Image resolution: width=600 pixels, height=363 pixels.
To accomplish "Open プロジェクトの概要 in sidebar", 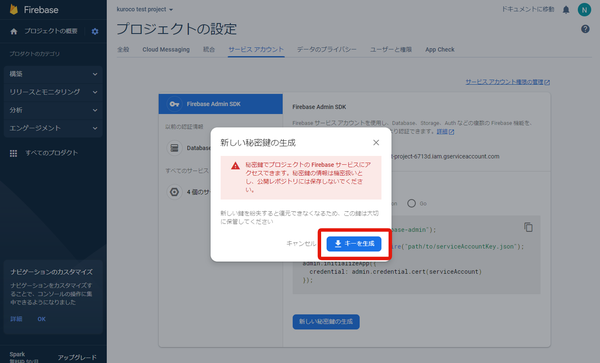I will pyautogui.click(x=51, y=31).
